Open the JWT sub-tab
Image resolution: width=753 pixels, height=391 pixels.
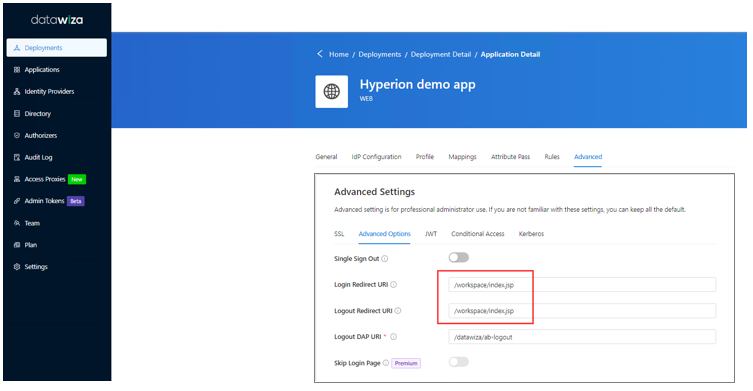point(431,234)
